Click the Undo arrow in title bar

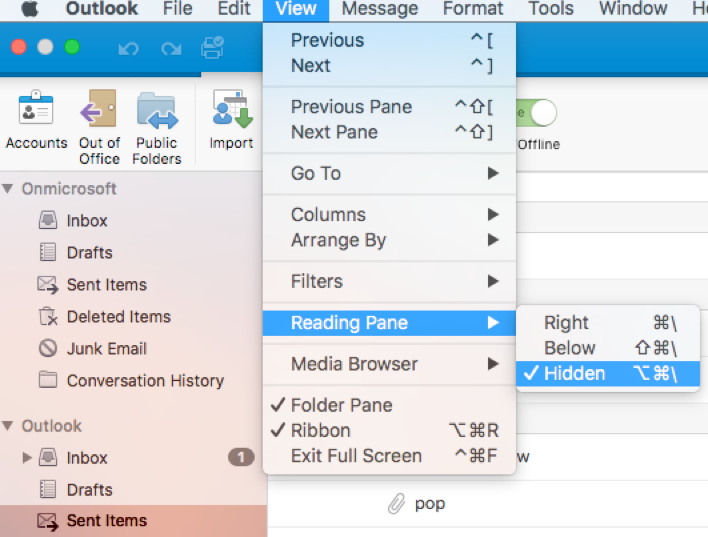click(129, 48)
